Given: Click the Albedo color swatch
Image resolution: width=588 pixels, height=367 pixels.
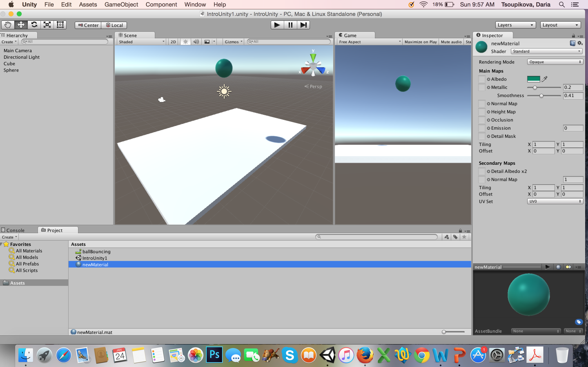Looking at the screenshot, I should tap(533, 79).
